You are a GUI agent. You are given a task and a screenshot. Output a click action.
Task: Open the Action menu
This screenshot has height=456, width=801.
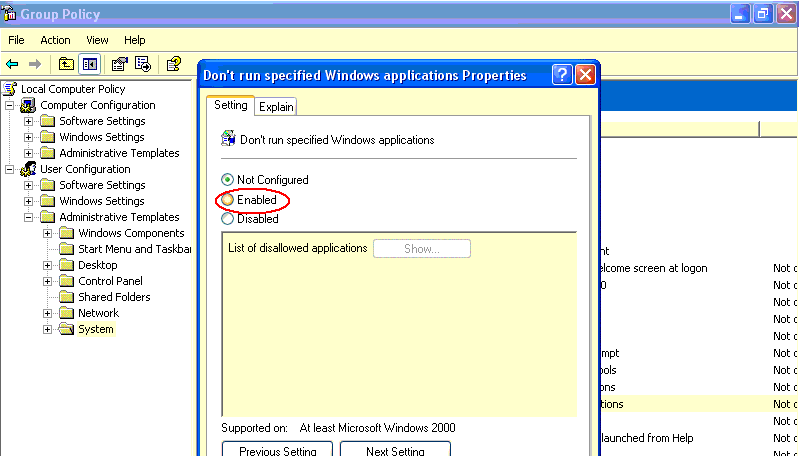point(55,40)
